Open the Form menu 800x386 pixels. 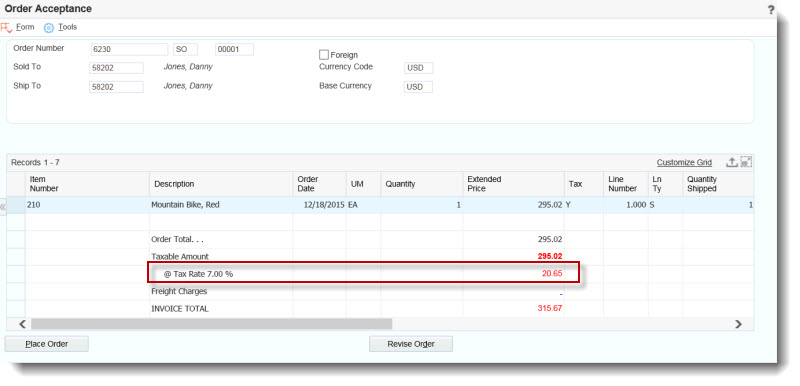click(25, 27)
